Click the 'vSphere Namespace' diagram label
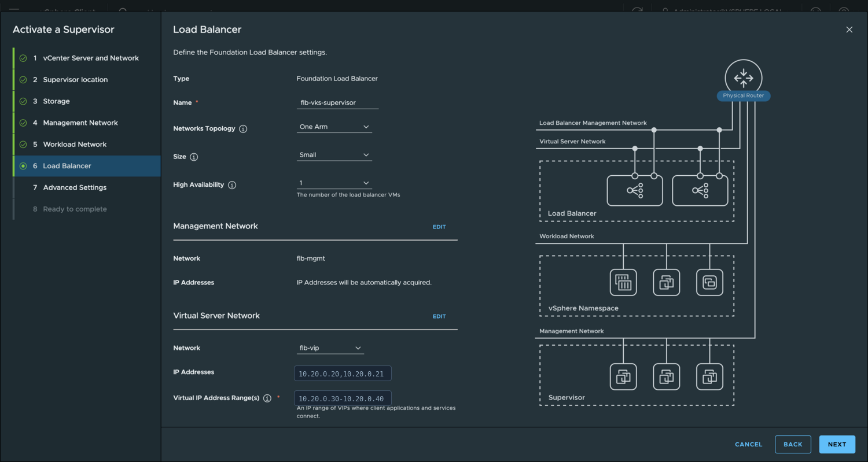The image size is (868, 462). click(x=583, y=308)
